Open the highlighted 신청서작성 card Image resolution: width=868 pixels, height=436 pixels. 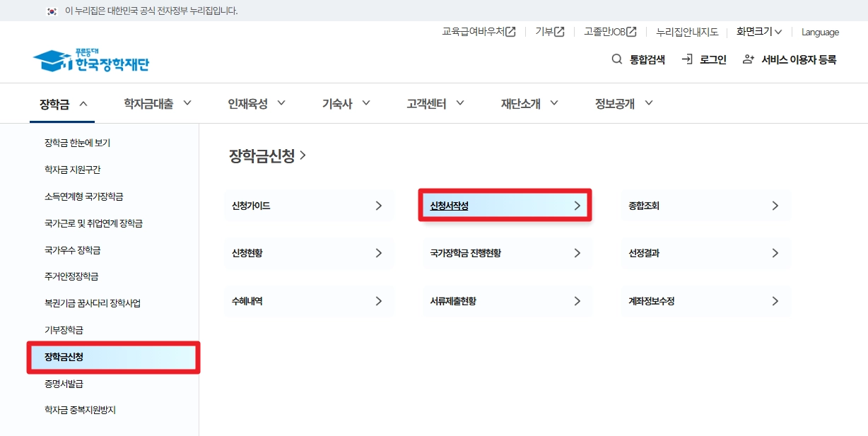pos(505,204)
